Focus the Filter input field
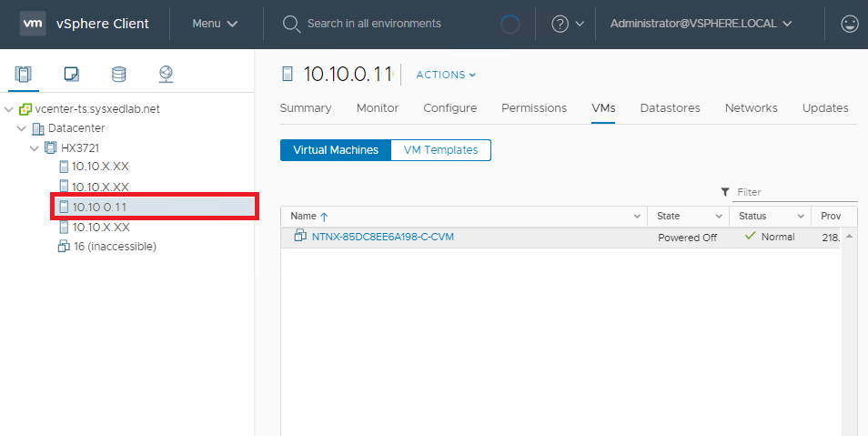This screenshot has height=436, width=868. point(795,192)
